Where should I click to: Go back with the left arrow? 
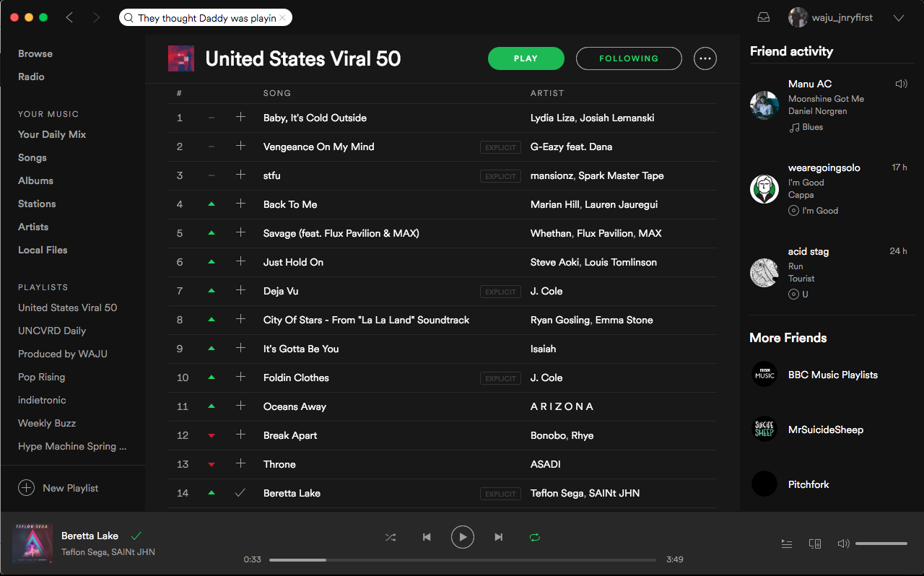(x=69, y=18)
